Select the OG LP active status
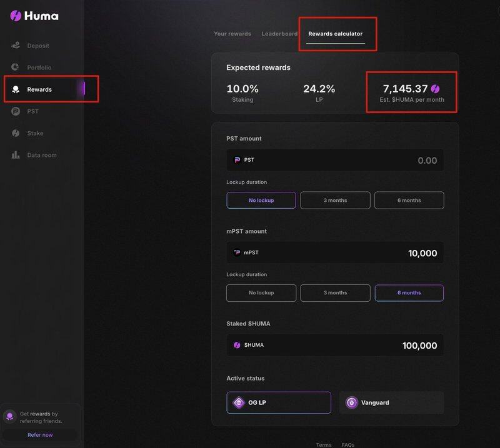500x448 pixels. [x=279, y=403]
